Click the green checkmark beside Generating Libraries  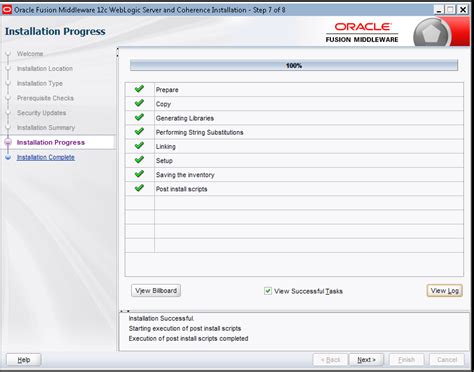139,117
